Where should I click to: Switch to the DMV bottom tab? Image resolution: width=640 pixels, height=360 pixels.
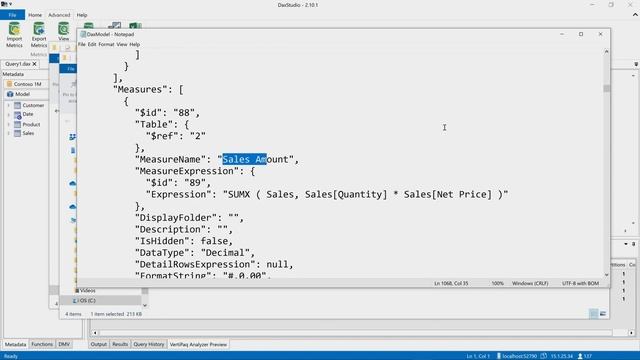click(64, 344)
